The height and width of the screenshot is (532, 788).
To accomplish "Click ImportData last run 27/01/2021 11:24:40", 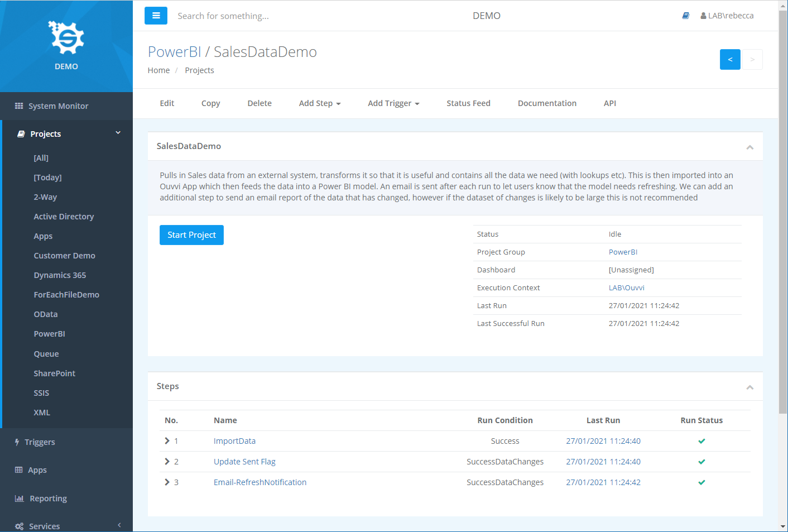I will pyautogui.click(x=603, y=441).
